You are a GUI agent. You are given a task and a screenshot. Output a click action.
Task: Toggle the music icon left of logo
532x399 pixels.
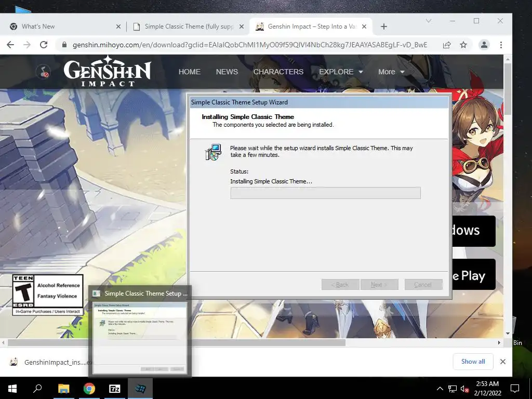point(43,72)
